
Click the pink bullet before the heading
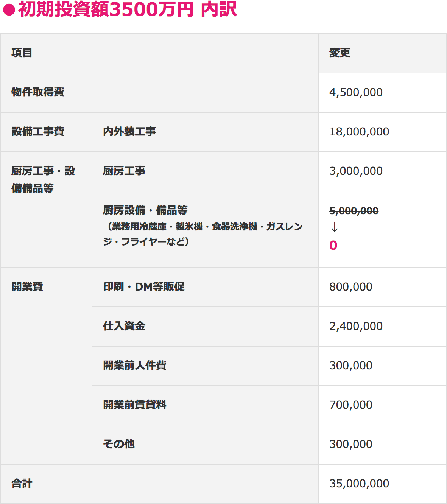[x=8, y=10]
